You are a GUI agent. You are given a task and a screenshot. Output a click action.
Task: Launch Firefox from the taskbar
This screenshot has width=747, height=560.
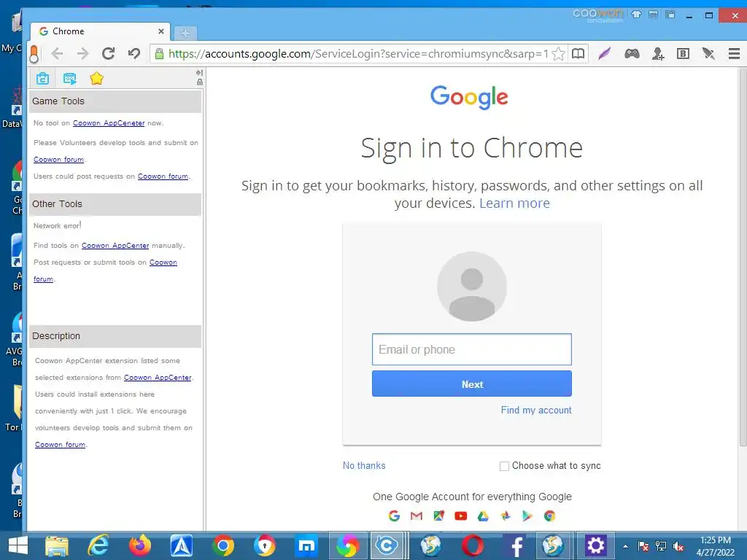139,545
